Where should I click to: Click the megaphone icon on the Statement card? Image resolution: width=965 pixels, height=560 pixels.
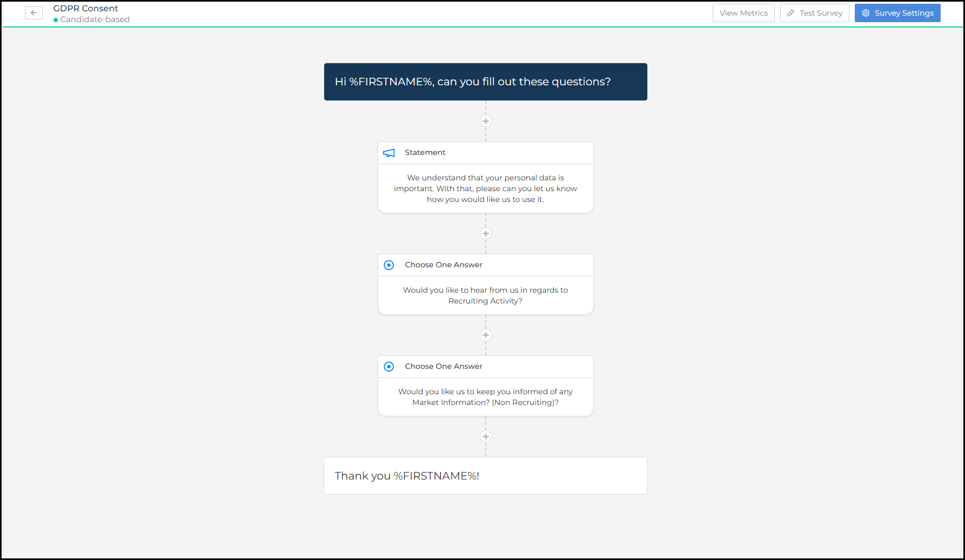coord(389,153)
